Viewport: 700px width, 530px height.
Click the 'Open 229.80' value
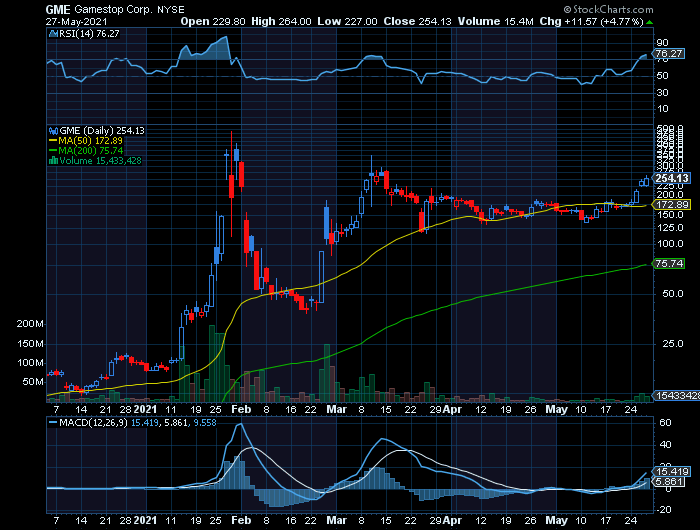(213, 21)
